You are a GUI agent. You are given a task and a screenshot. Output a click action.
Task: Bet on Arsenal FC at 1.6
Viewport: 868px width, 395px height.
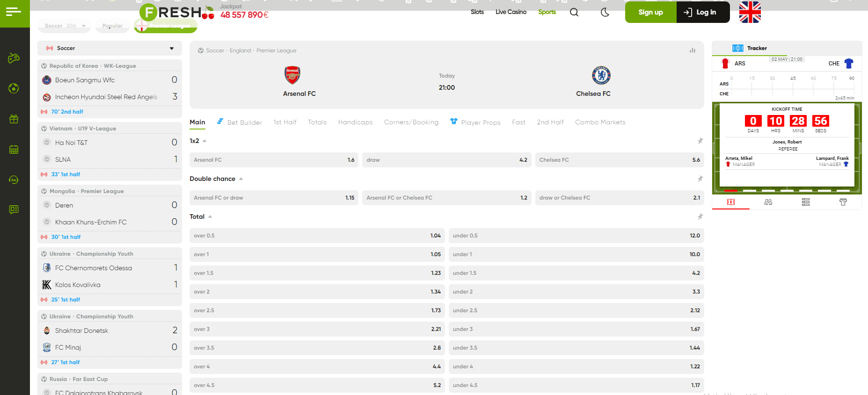274,160
